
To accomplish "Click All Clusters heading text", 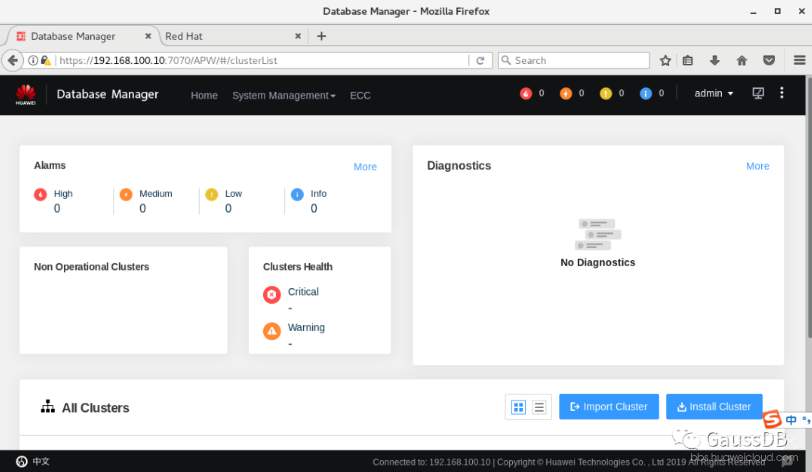I will click(x=96, y=408).
